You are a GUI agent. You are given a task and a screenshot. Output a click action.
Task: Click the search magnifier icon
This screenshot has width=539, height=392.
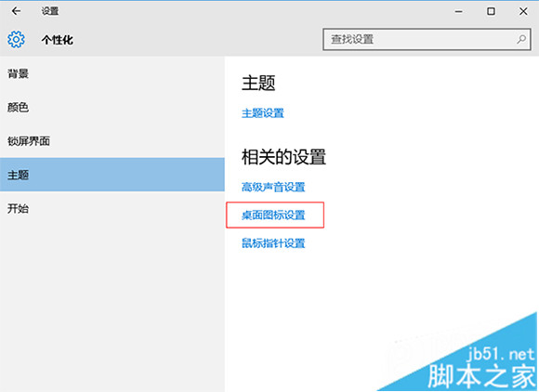(521, 39)
